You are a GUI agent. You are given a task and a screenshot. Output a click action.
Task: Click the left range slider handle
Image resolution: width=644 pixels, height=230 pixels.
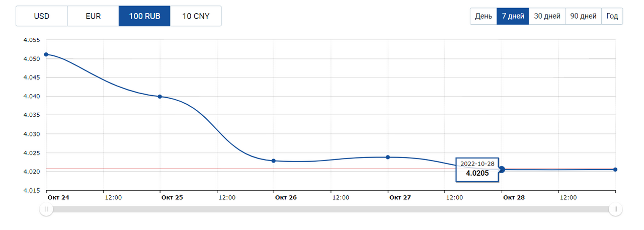pos(46,209)
